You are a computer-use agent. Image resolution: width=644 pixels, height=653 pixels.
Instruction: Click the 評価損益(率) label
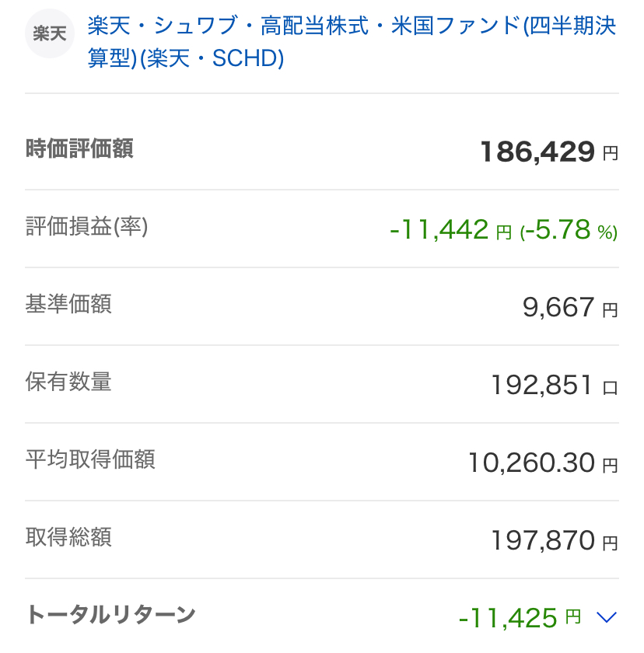click(86, 226)
